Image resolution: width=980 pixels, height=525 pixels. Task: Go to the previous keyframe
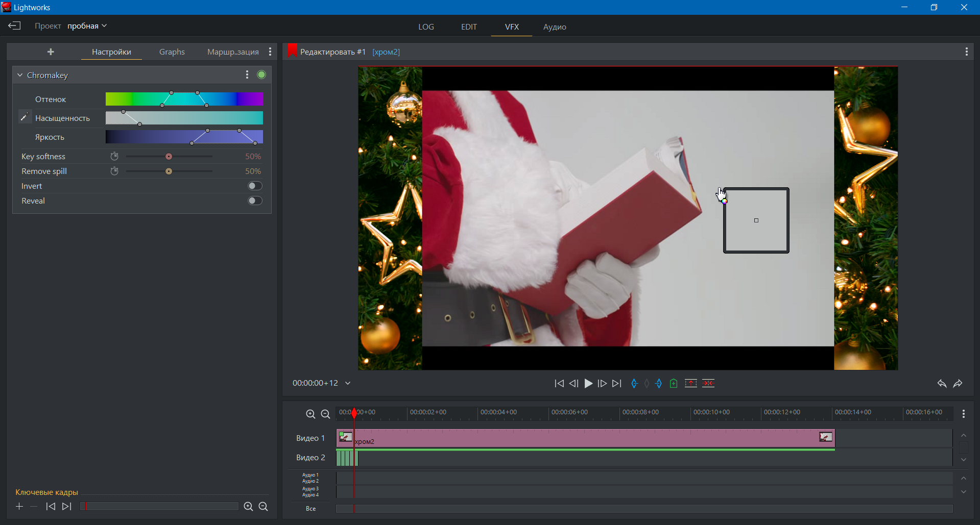51,506
